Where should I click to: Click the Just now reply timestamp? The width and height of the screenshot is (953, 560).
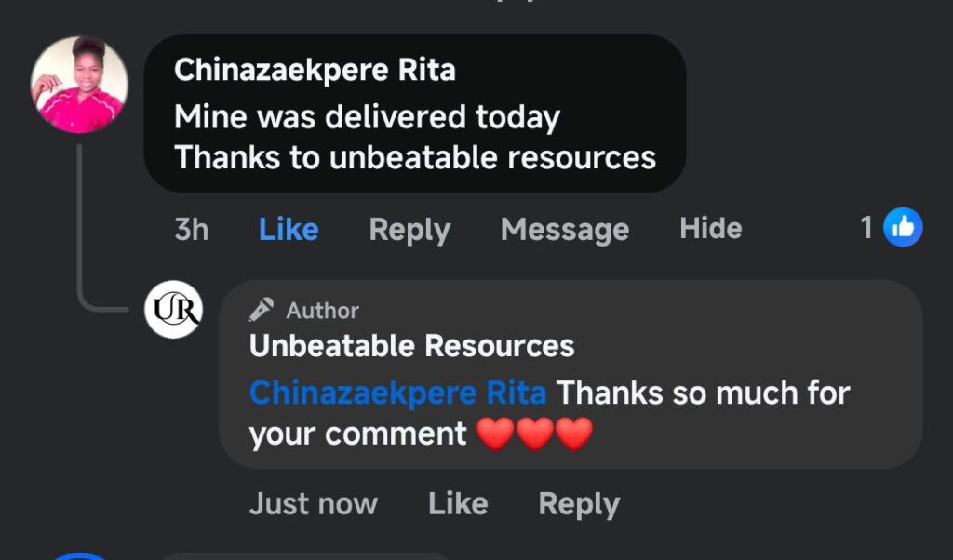coord(313,504)
